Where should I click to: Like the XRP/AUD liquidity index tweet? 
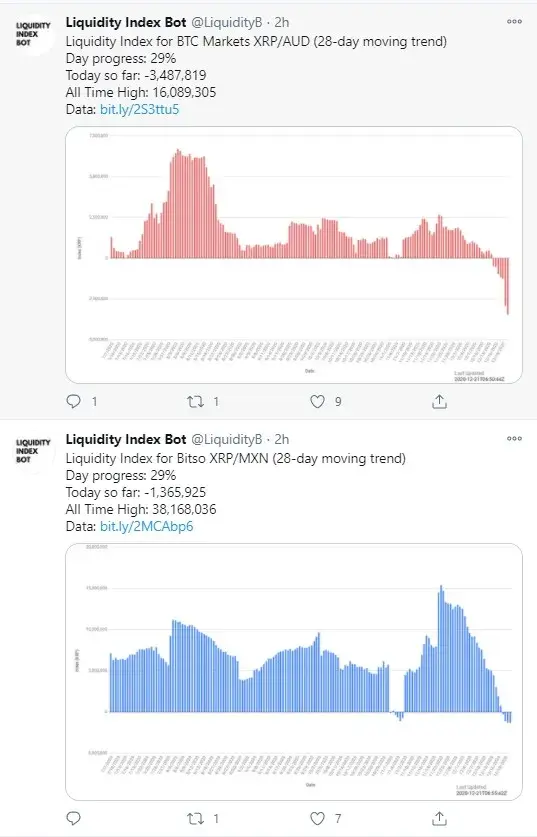point(318,401)
